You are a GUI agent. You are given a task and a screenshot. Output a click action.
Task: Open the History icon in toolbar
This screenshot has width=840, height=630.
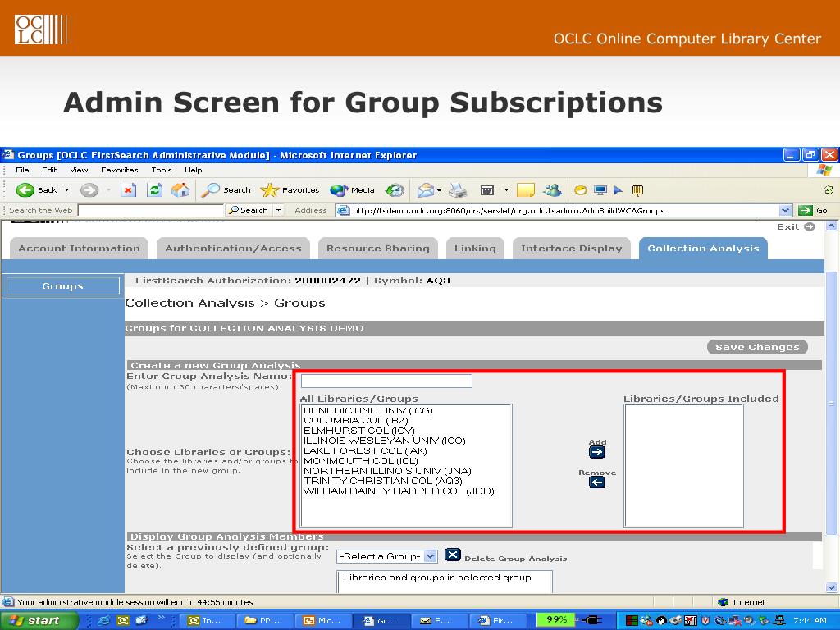click(x=395, y=189)
